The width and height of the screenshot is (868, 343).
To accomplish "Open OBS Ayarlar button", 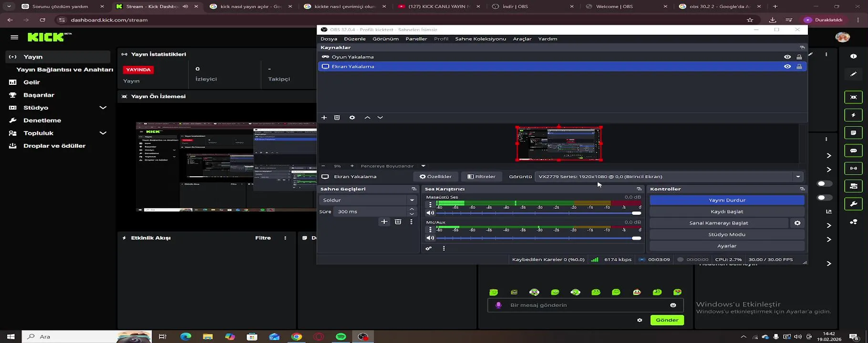I will pyautogui.click(x=727, y=246).
